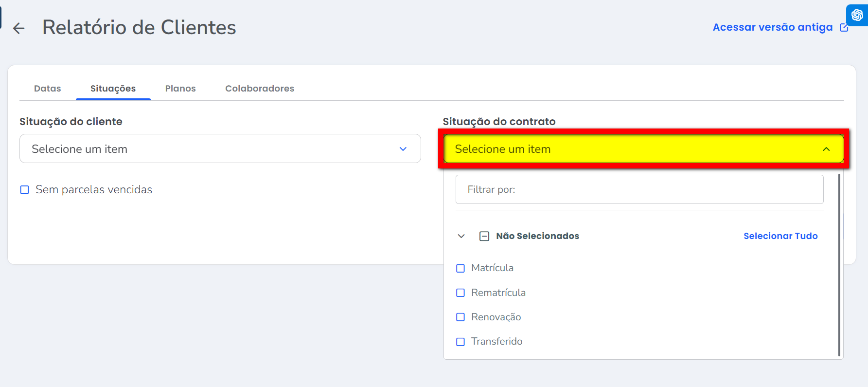
Task: Check the Matrícula option
Action: (x=461, y=268)
